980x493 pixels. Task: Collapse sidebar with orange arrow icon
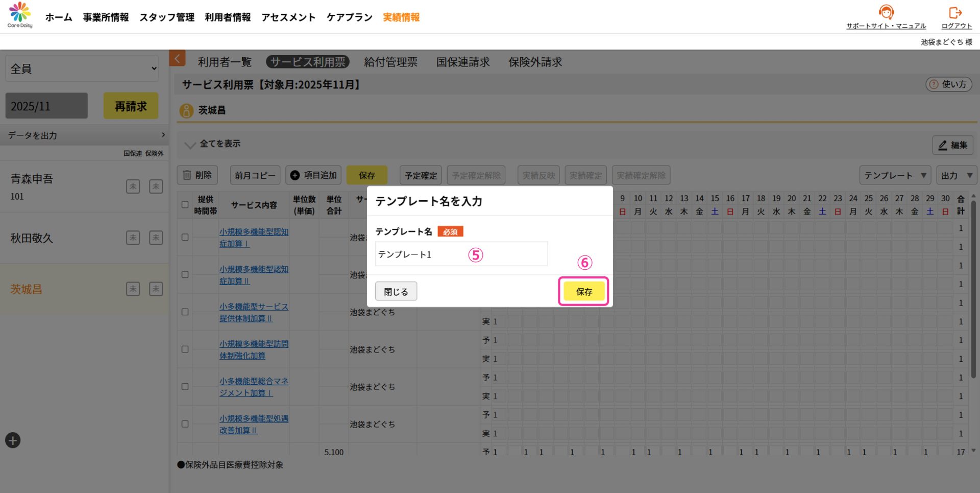click(x=177, y=59)
